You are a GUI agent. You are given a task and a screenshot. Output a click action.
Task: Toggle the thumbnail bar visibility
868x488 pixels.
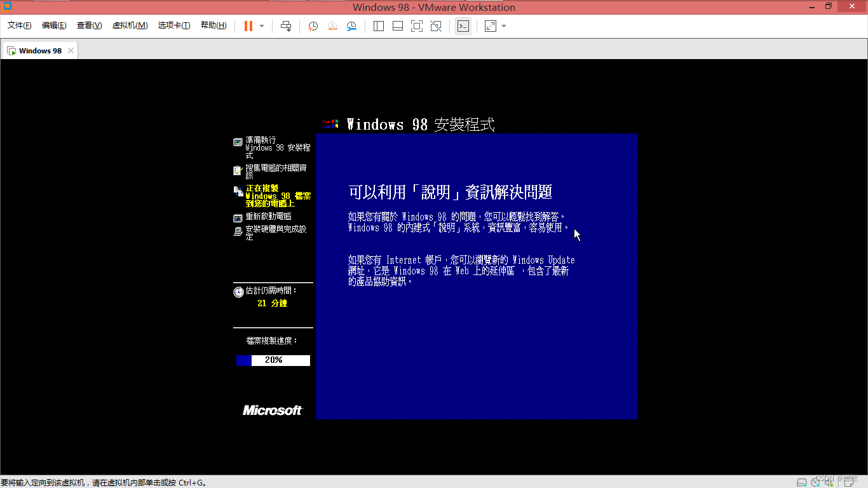pos(397,26)
